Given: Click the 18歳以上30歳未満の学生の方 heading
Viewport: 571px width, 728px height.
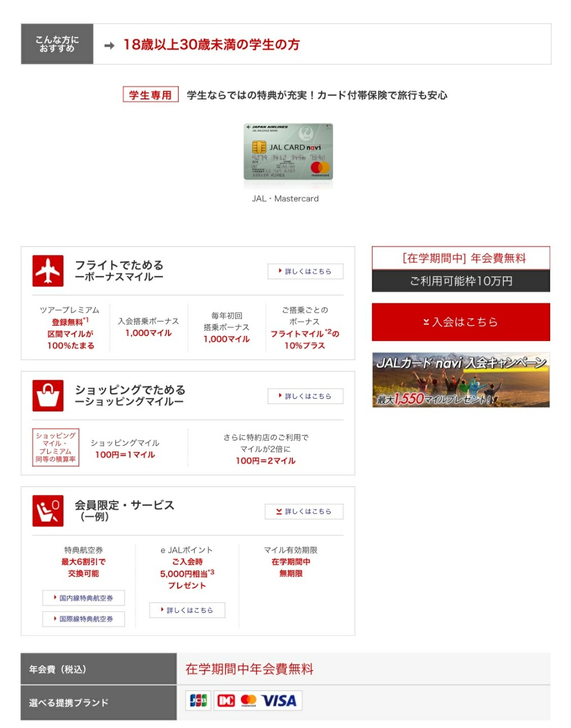Looking at the screenshot, I should click(x=212, y=45).
